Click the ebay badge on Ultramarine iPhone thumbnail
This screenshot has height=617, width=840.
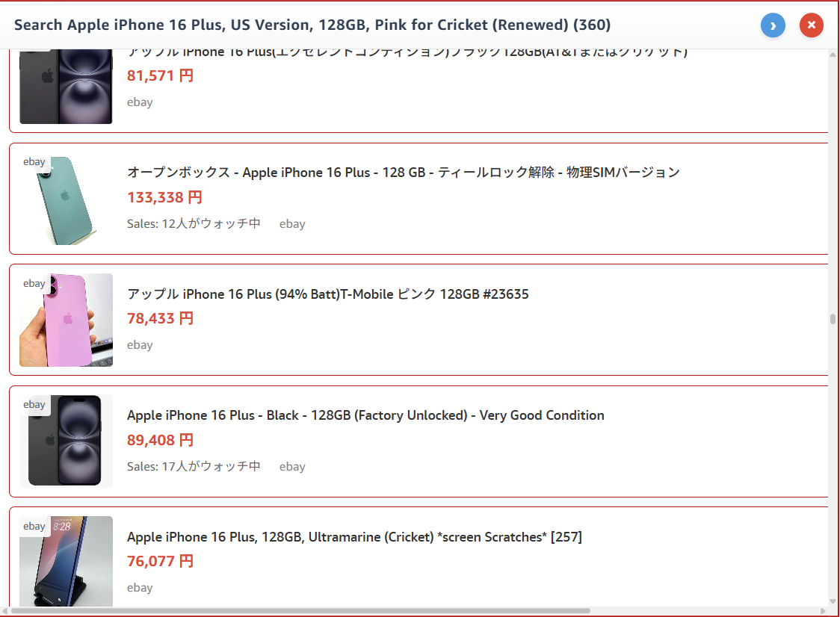coord(34,526)
